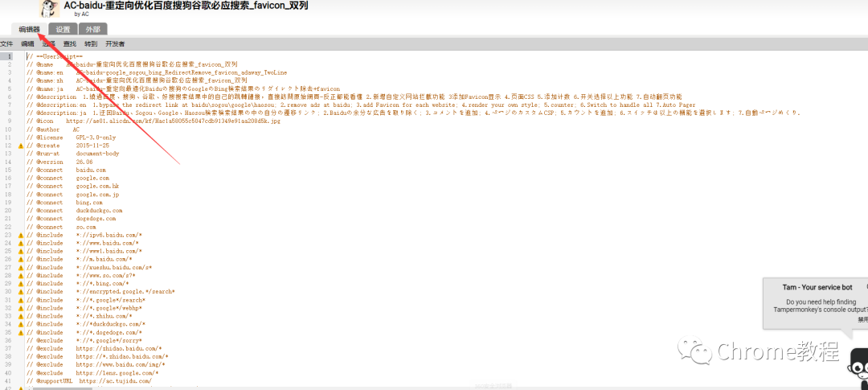The width and height of the screenshot is (868, 390).
Task: Click the '@exclude https://lens.google.com/*' line
Action: [92, 373]
